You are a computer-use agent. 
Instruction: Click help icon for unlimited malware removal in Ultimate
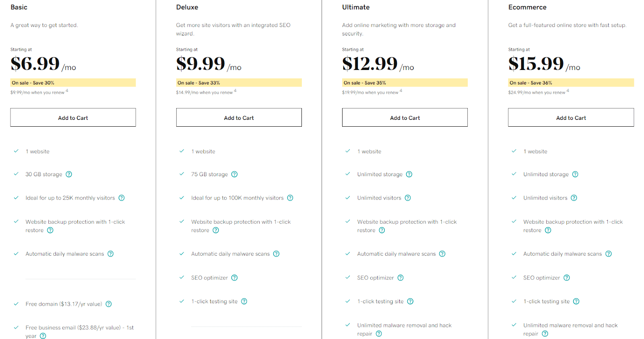point(378,333)
